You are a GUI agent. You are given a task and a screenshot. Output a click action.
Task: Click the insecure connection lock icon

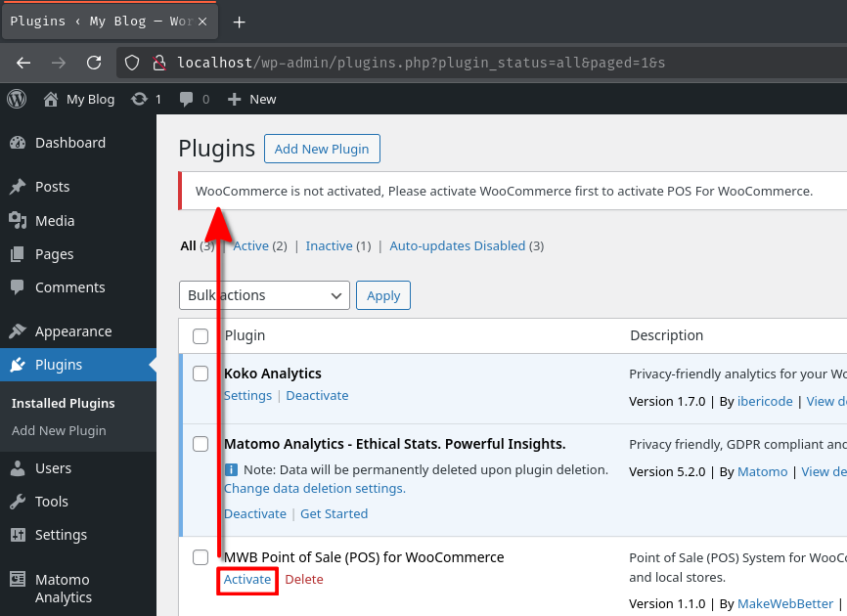point(158,64)
